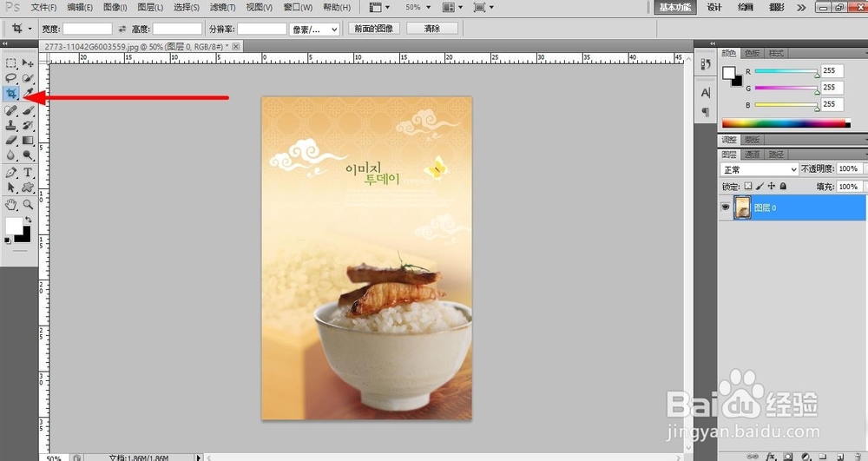Adjust the G color slider
The width and height of the screenshot is (868, 461).
(786, 88)
